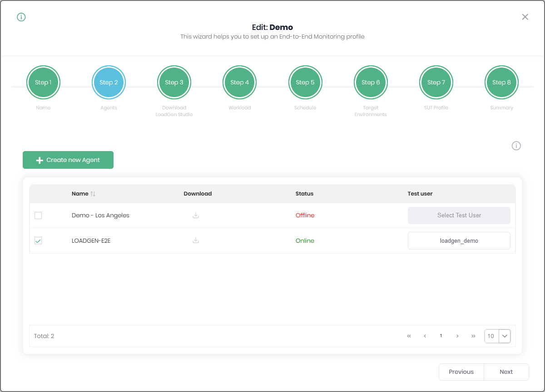
Task: Go to next page arrow
Action: click(x=457, y=336)
